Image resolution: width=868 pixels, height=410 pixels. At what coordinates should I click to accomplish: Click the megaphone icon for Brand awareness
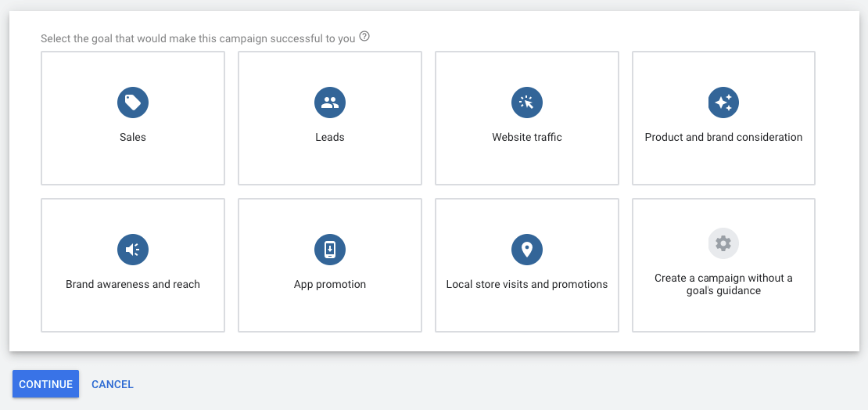coord(133,250)
